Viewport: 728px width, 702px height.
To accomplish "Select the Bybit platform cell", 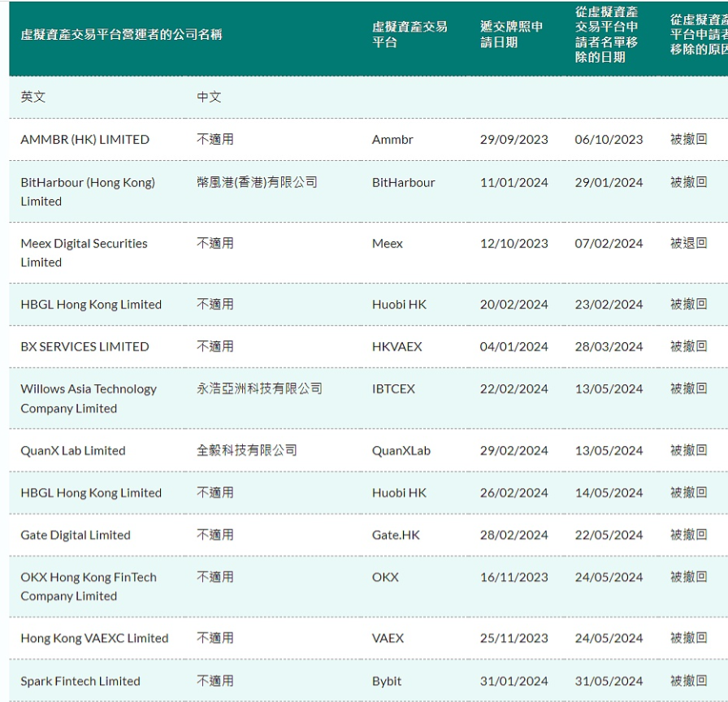I will pyautogui.click(x=387, y=682).
